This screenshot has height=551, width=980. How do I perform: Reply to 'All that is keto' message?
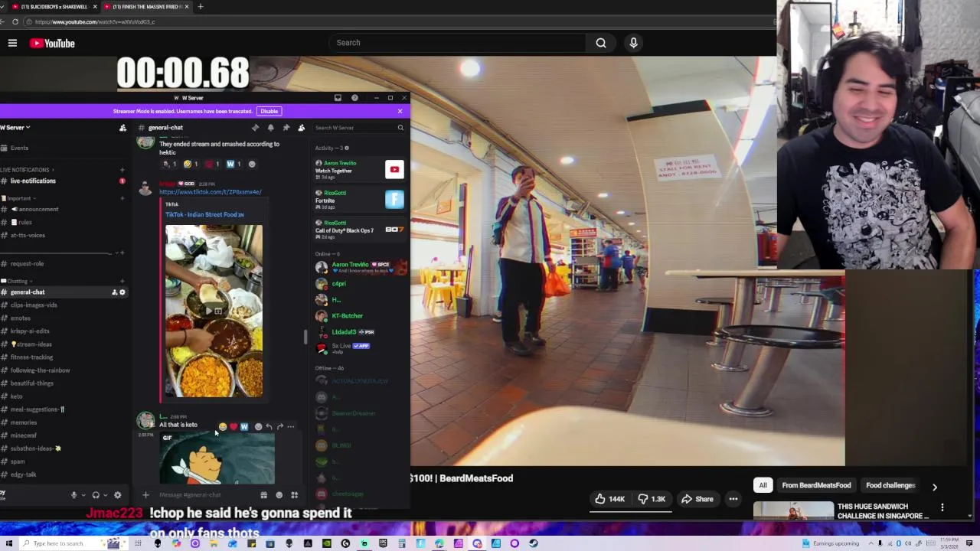(x=269, y=427)
